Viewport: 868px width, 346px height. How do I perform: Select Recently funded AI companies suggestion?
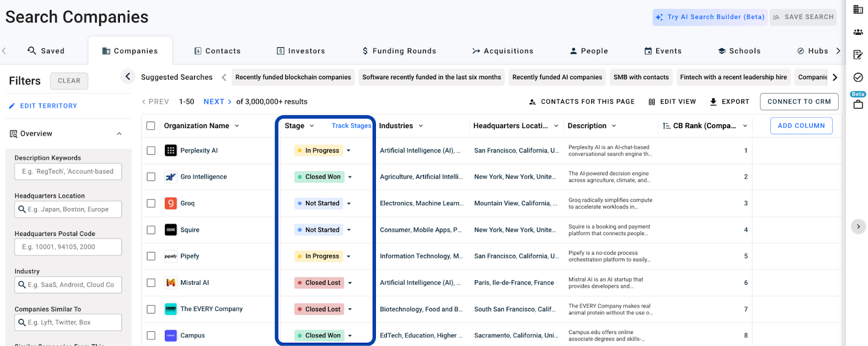click(557, 77)
